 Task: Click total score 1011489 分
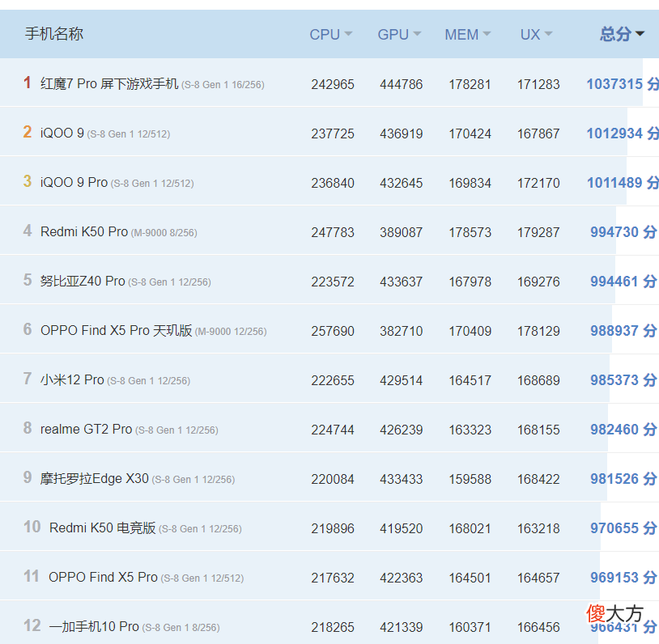click(x=623, y=183)
